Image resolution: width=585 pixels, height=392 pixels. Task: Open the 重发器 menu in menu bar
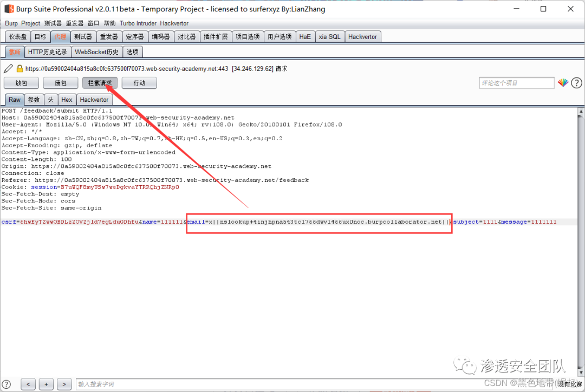[75, 23]
